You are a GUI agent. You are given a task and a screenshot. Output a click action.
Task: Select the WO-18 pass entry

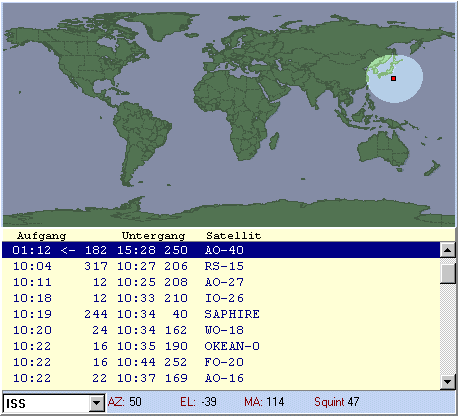[x=221, y=330]
